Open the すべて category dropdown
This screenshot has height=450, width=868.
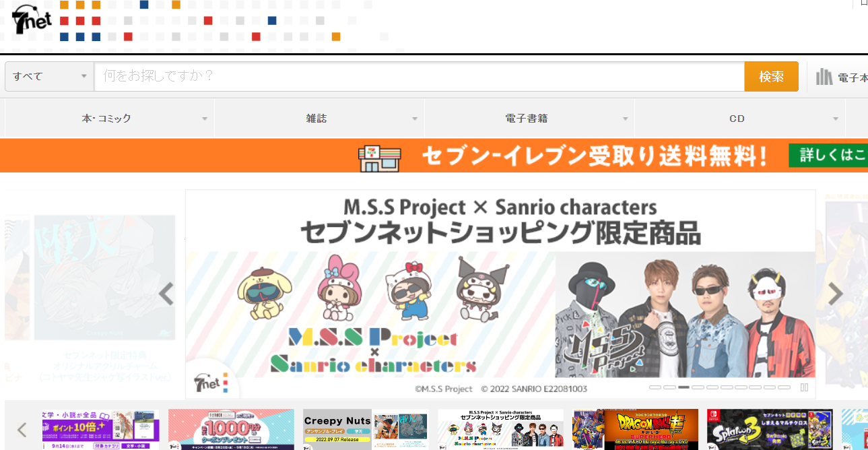coord(49,76)
